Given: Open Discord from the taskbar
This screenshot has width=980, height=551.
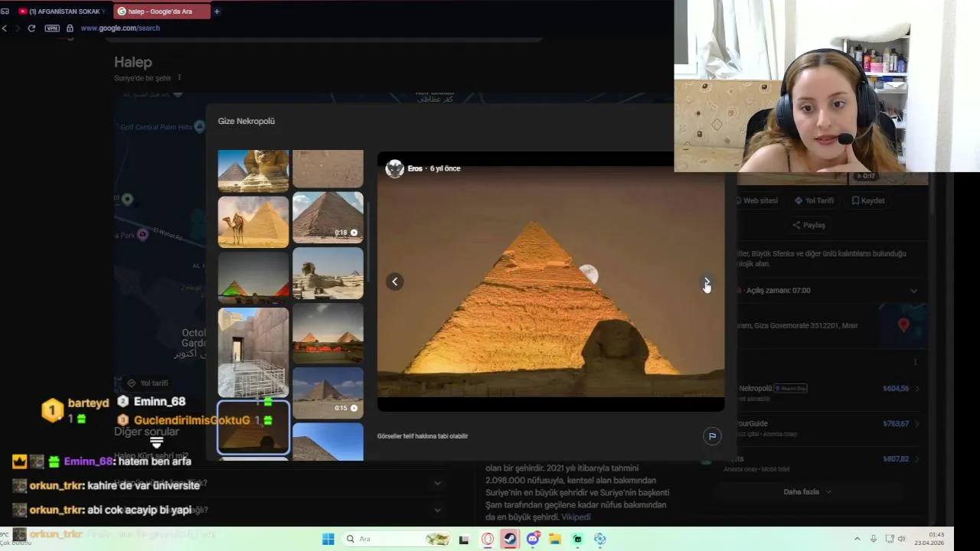Looking at the screenshot, I should [x=533, y=539].
